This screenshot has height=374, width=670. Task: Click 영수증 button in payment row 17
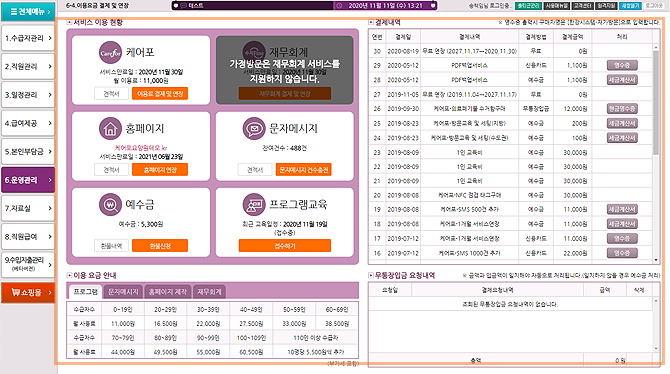point(622,239)
